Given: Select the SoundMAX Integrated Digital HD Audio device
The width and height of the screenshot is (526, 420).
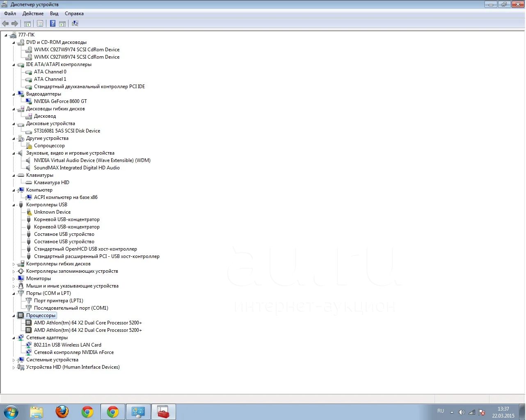Looking at the screenshot, I should coord(77,168).
